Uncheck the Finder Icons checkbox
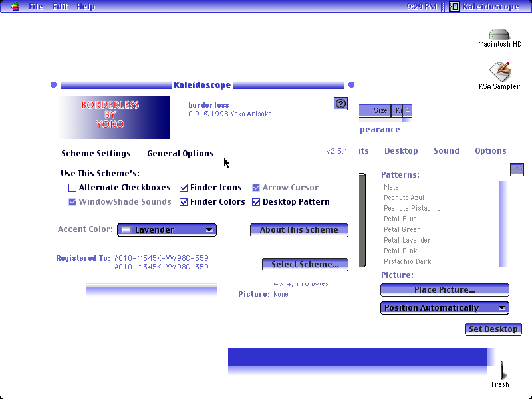The height and width of the screenshot is (399, 532). 184,188
